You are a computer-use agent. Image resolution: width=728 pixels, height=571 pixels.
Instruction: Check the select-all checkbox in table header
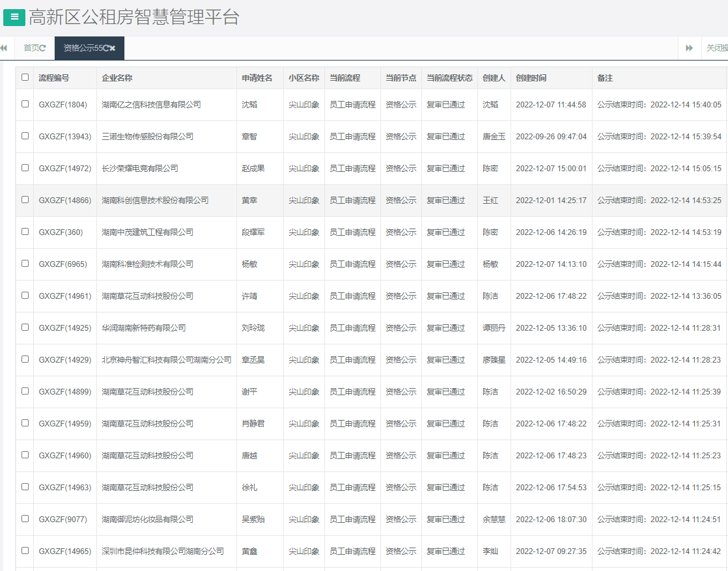(x=24, y=77)
